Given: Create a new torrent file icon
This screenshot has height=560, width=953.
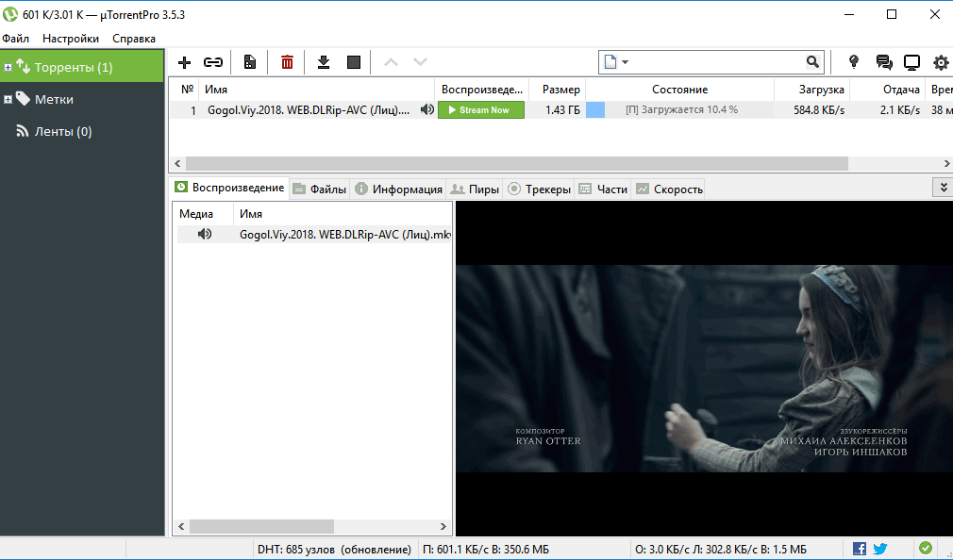Looking at the screenshot, I should pos(249,62).
